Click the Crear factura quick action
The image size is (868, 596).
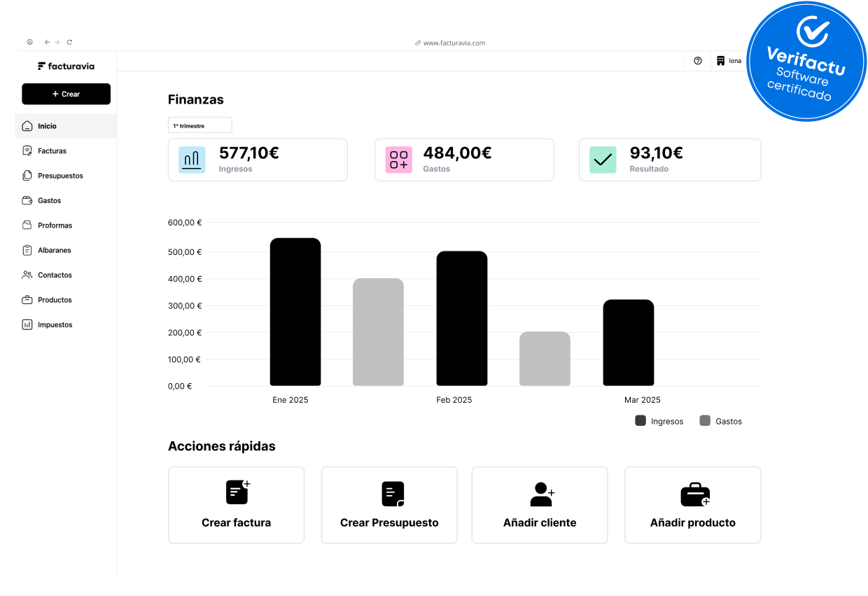(x=236, y=505)
